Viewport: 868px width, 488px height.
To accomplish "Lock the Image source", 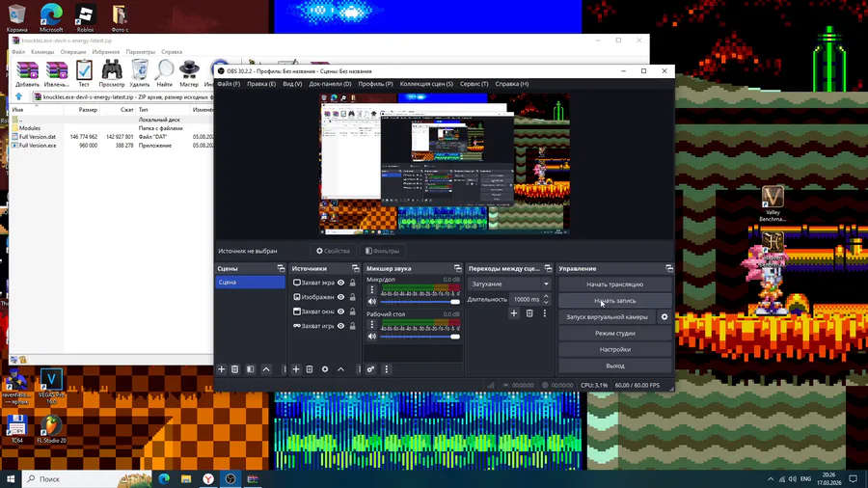I will pyautogui.click(x=353, y=297).
